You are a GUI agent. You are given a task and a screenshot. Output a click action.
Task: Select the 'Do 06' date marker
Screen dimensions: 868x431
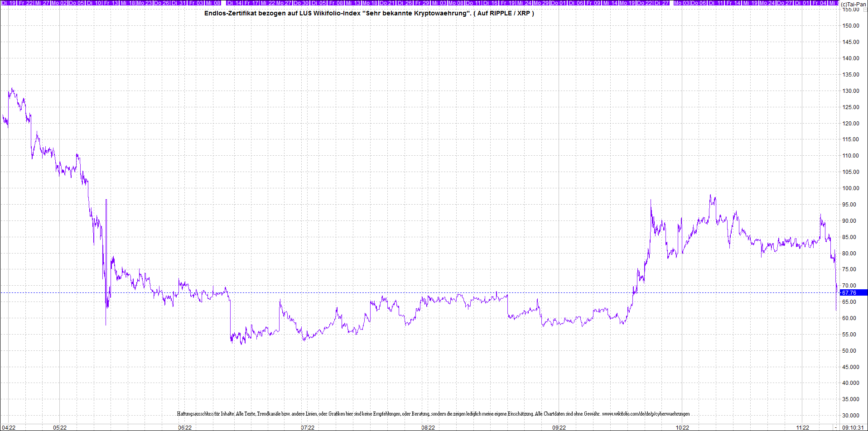(699, 3)
